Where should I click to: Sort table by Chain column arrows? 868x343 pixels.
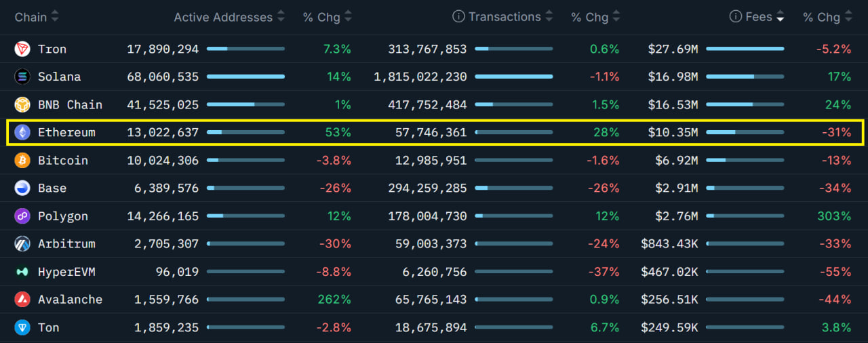[x=55, y=17]
